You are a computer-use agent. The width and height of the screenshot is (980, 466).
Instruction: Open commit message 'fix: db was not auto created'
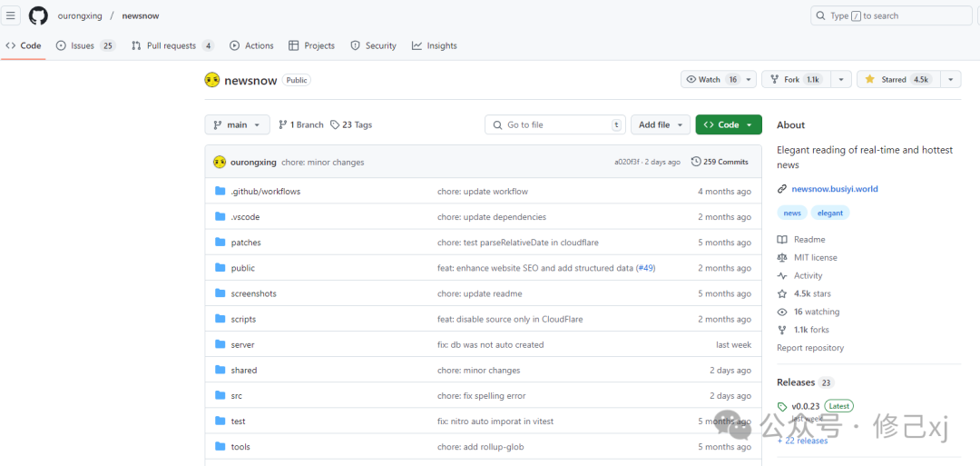491,344
